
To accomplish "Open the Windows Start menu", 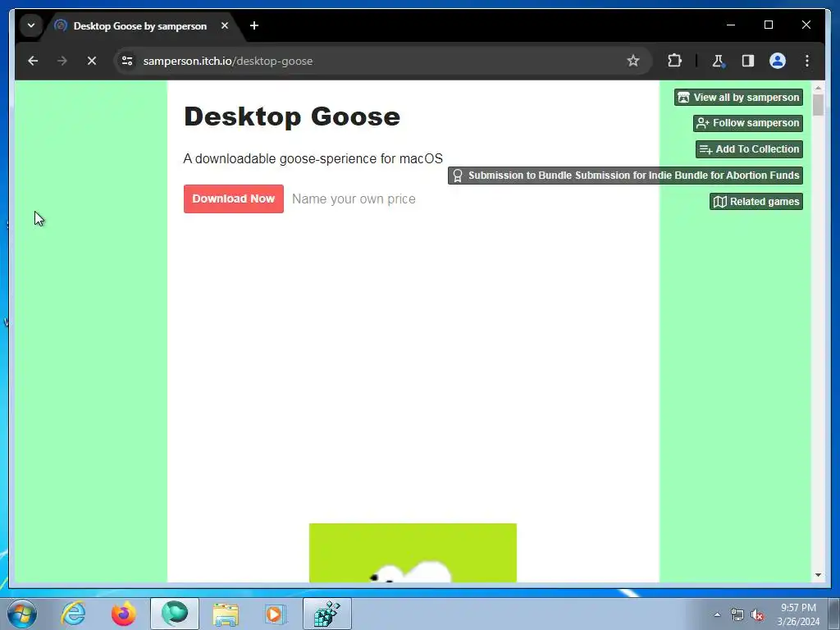I will pyautogui.click(x=22, y=614).
